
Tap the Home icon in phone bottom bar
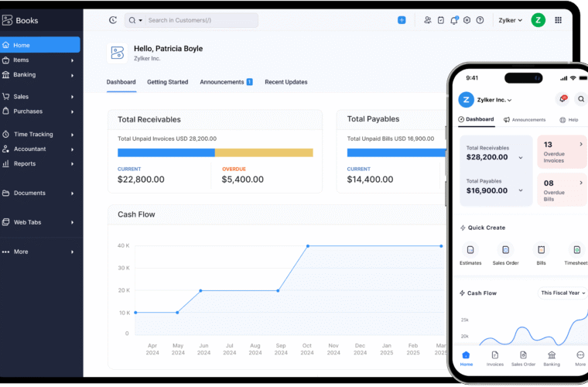click(x=466, y=355)
